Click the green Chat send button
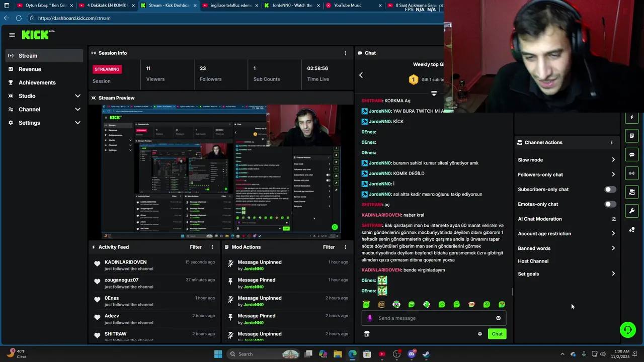 [x=497, y=334]
